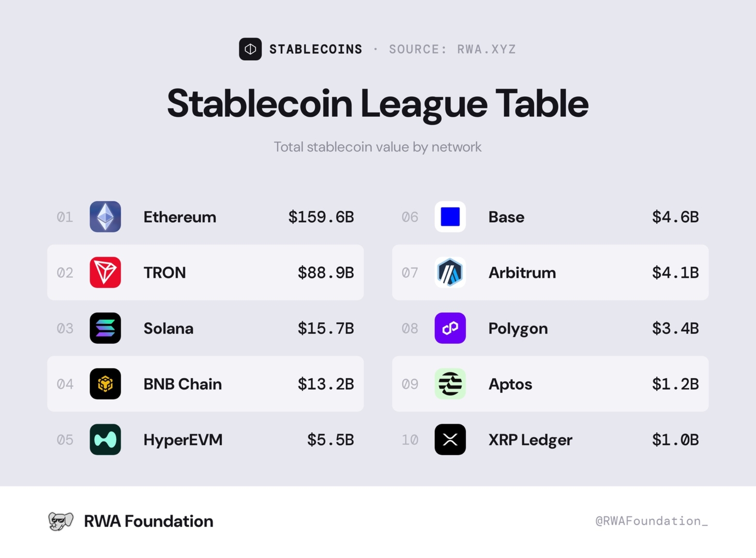Select the Solana gradient logo icon
Viewport: 756px width, 558px height.
tap(105, 328)
